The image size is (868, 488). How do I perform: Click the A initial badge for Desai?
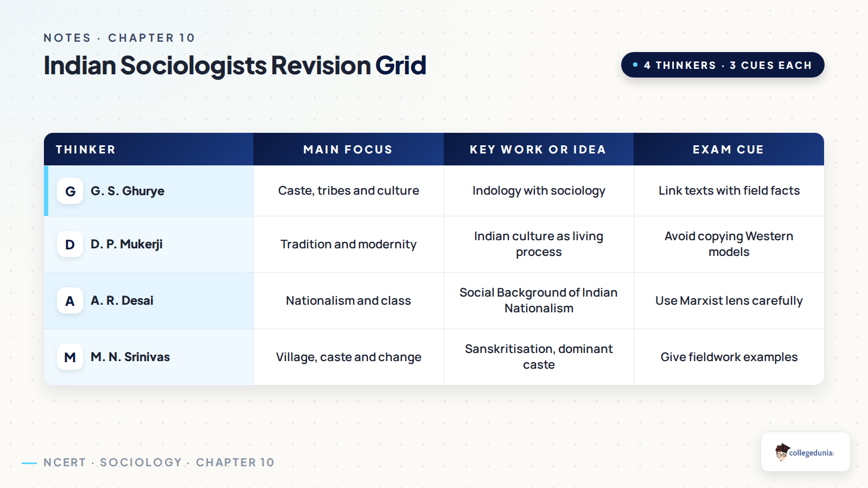pos(70,301)
